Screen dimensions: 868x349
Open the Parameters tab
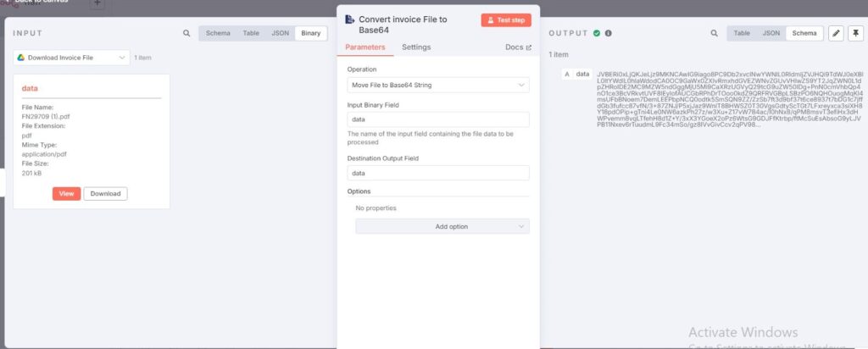pyautogui.click(x=364, y=47)
